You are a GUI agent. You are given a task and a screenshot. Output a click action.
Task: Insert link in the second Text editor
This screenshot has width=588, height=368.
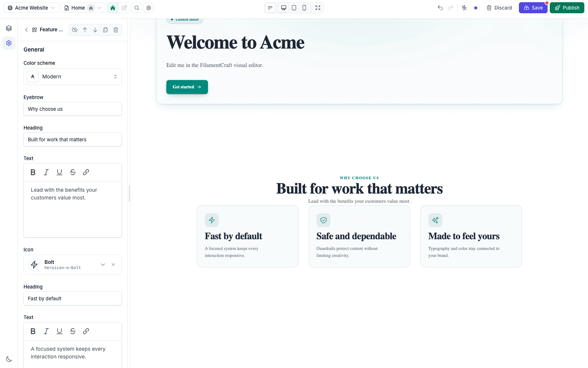tap(86, 331)
